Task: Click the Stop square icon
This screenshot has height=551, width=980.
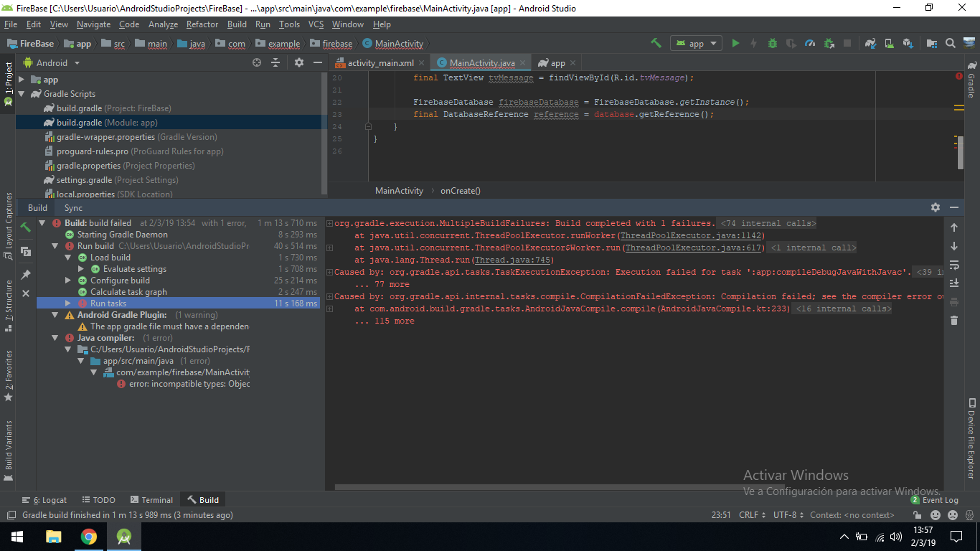Action: [x=847, y=43]
